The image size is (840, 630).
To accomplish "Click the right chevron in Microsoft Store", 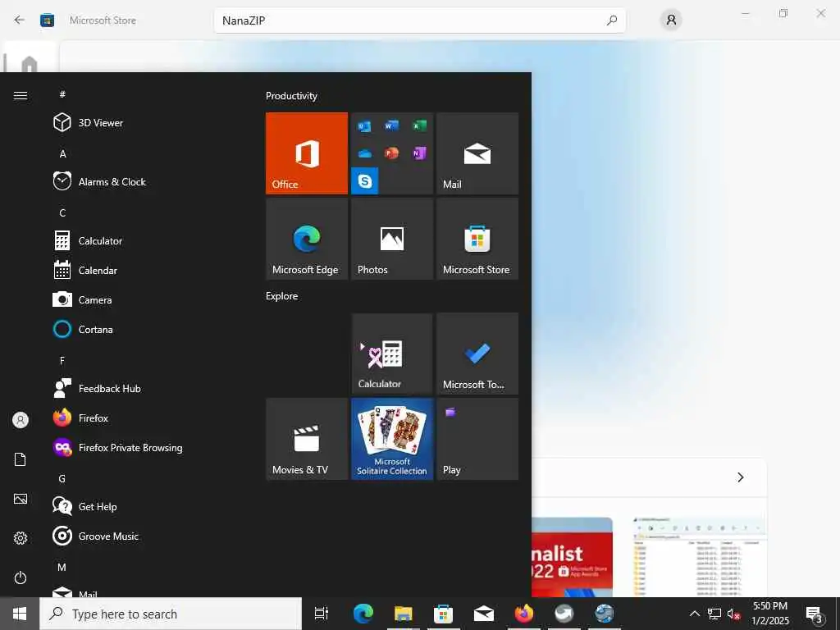I will pyautogui.click(x=741, y=477).
